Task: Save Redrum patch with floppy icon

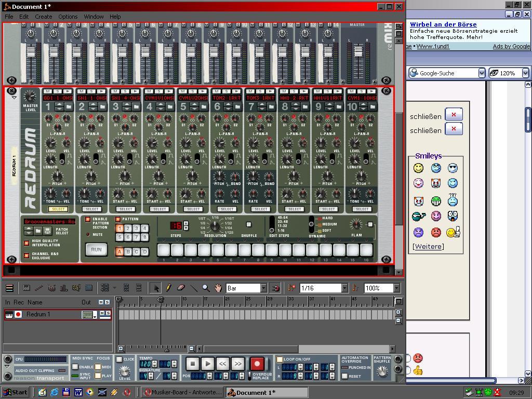Action: tap(47, 231)
